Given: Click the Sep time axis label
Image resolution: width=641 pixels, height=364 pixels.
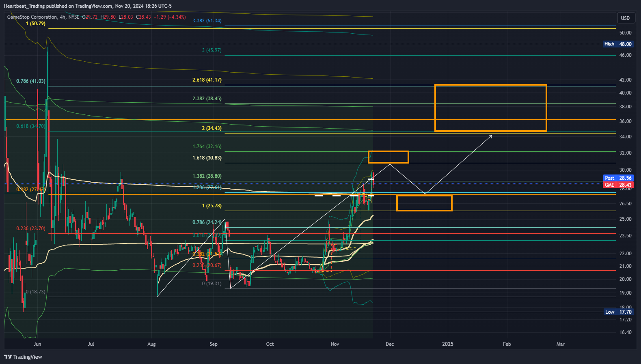Looking at the screenshot, I should tap(214, 344).
